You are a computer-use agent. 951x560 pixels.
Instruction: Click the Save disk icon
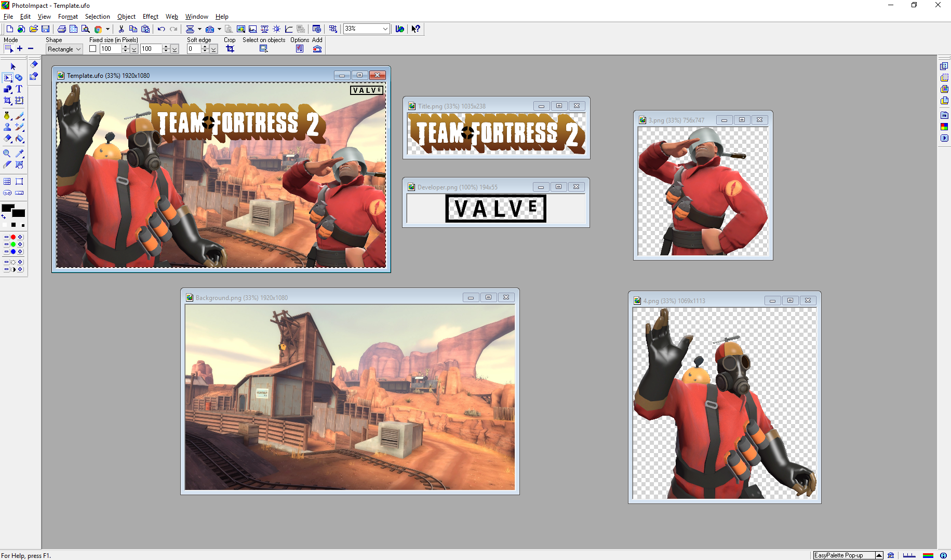pyautogui.click(x=46, y=29)
